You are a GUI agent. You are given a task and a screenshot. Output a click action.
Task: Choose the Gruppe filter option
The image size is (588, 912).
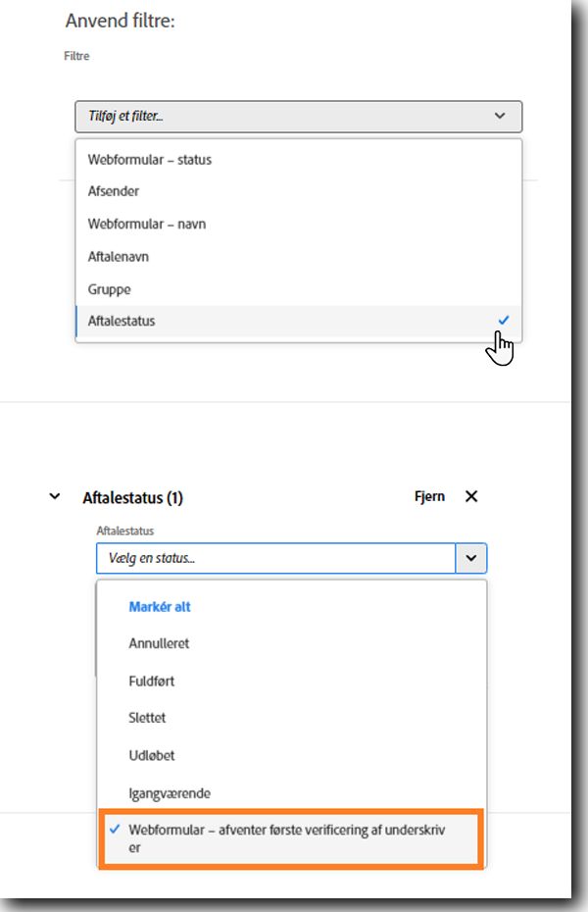298,289
